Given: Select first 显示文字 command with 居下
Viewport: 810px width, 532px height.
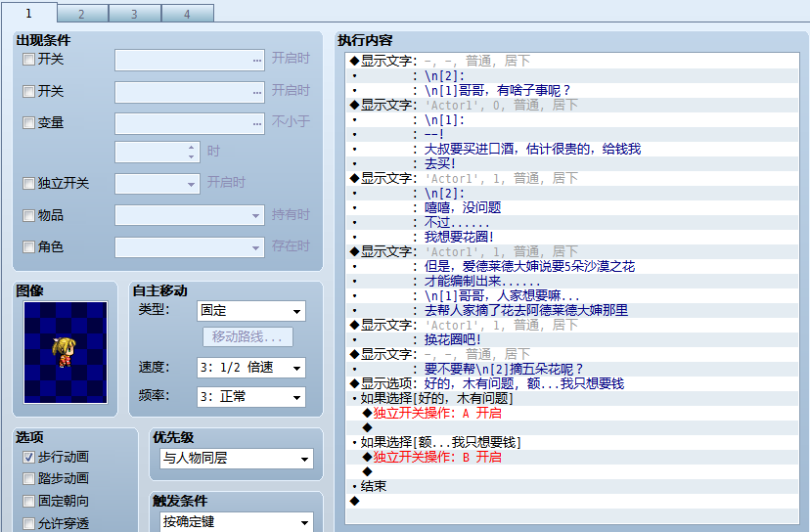Looking at the screenshot, I should pyautogui.click(x=572, y=61).
